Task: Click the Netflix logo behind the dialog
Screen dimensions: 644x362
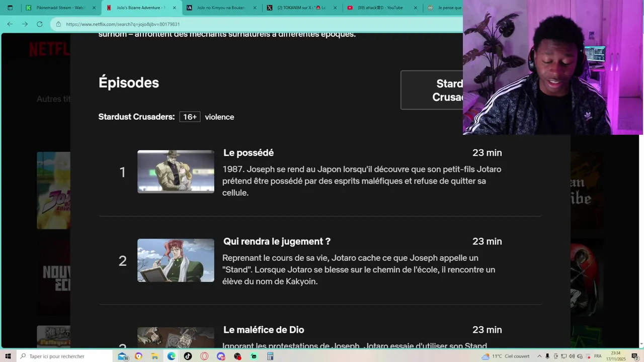Action: (49, 49)
